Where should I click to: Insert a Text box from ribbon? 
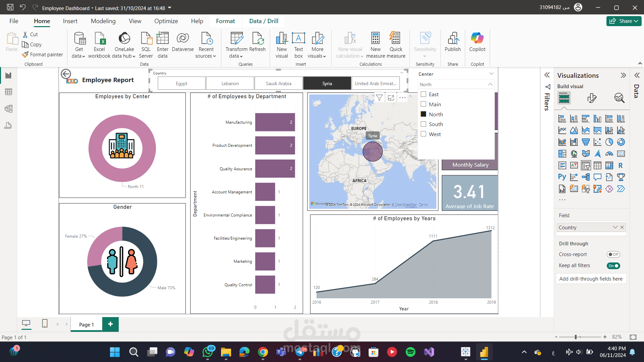[x=298, y=39]
